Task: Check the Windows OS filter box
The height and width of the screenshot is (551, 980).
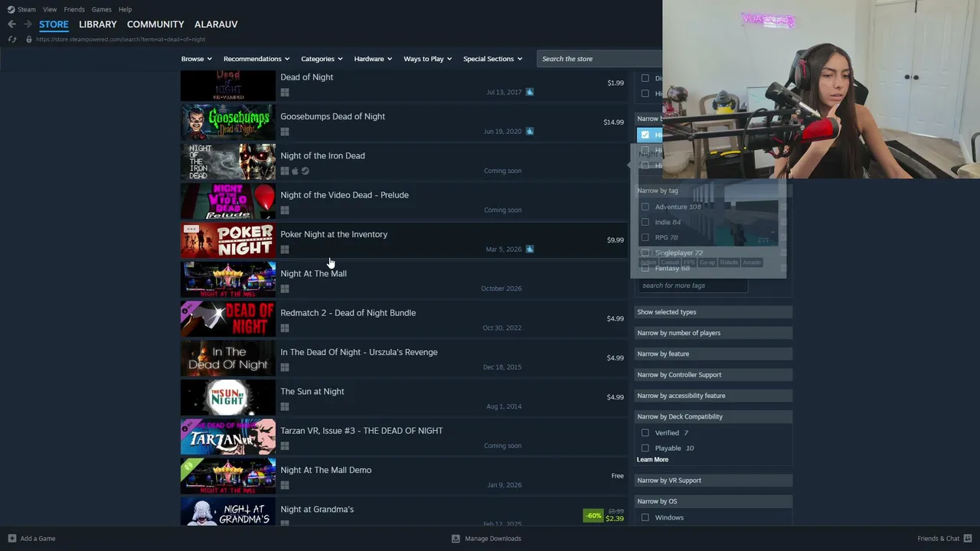Action: point(645,517)
